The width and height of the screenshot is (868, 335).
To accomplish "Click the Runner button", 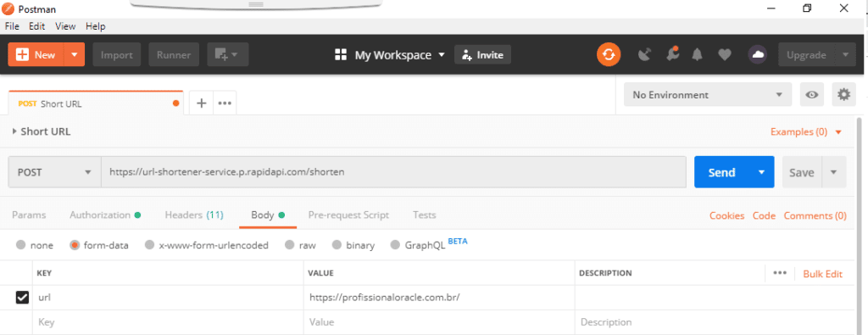I will (x=174, y=55).
